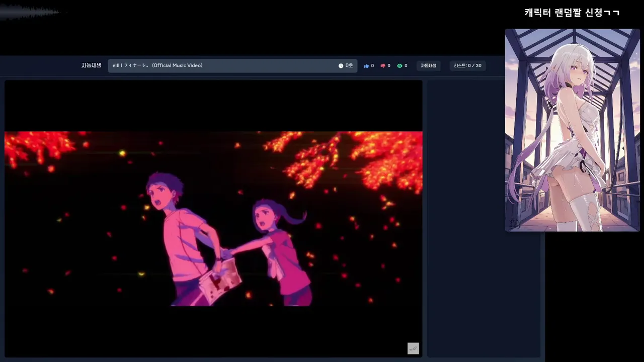Click the green eye views icon
644x362 pixels.
tap(399, 66)
